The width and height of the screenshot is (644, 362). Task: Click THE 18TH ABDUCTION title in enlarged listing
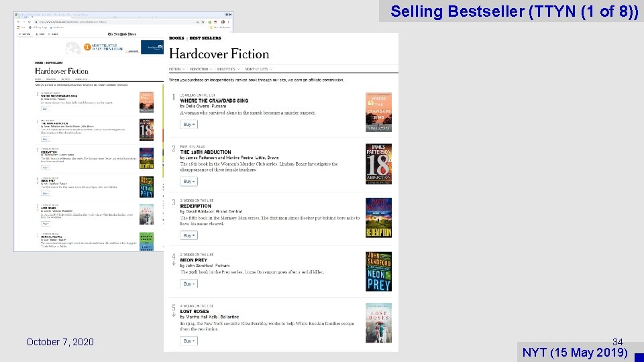tap(205, 152)
